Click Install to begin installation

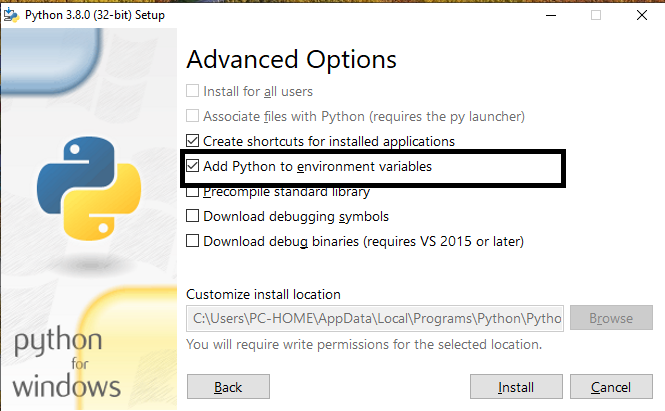point(516,387)
